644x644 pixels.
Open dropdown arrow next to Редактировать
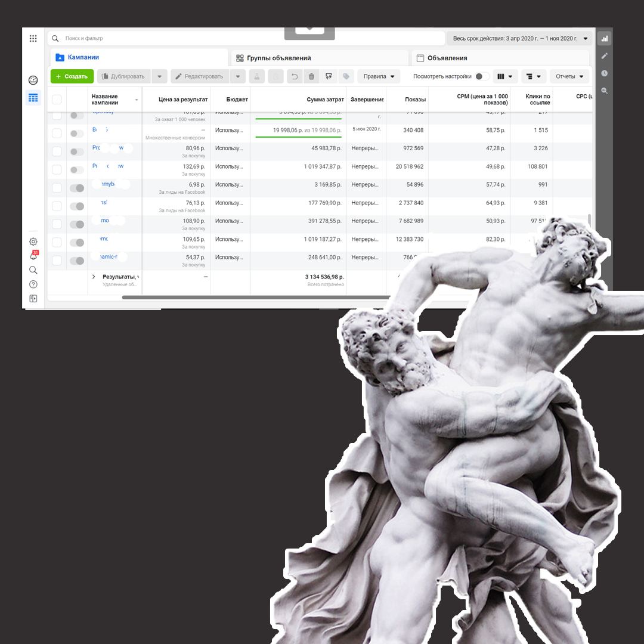238,76
